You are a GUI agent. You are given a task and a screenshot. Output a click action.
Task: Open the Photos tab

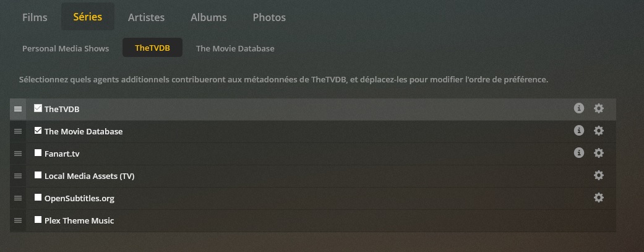pyautogui.click(x=269, y=17)
